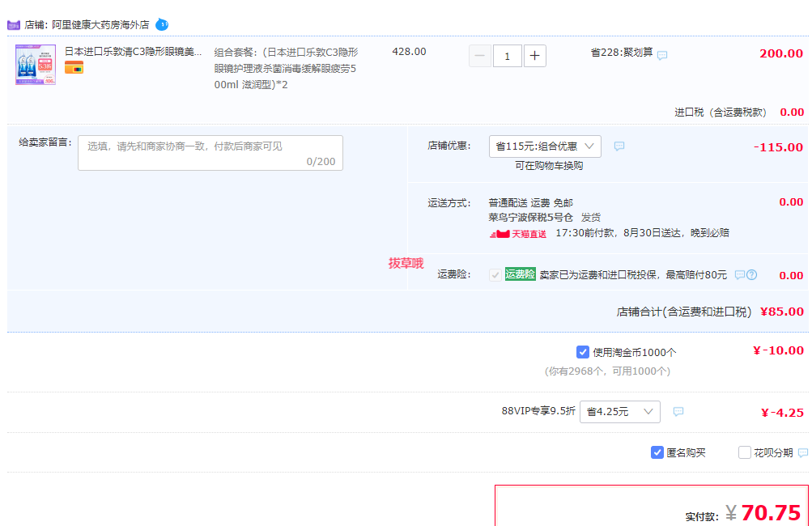
Task: Open comment bubble next to insurance text
Action: tap(741, 275)
